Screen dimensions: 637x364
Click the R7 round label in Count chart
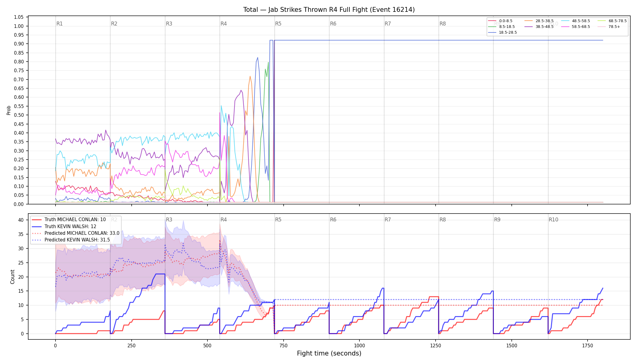pos(388,220)
